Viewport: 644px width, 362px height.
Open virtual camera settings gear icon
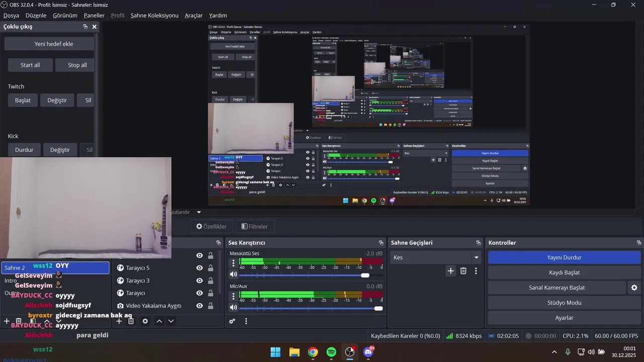(634, 288)
